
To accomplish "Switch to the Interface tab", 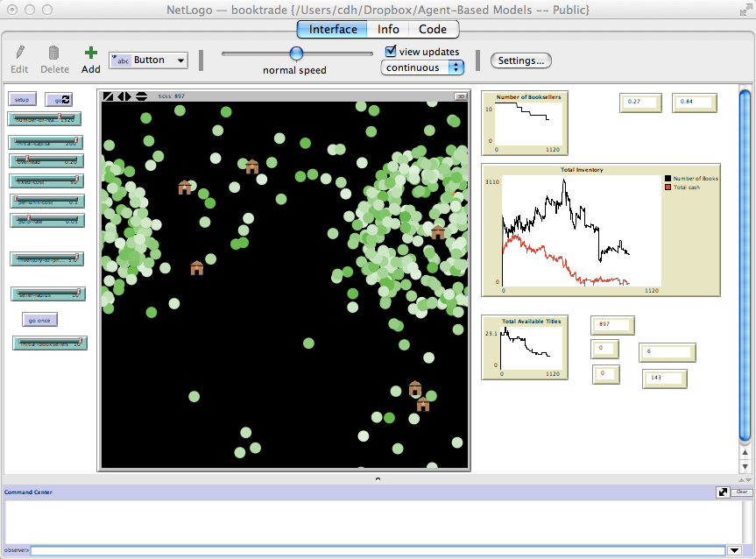I will [x=332, y=29].
